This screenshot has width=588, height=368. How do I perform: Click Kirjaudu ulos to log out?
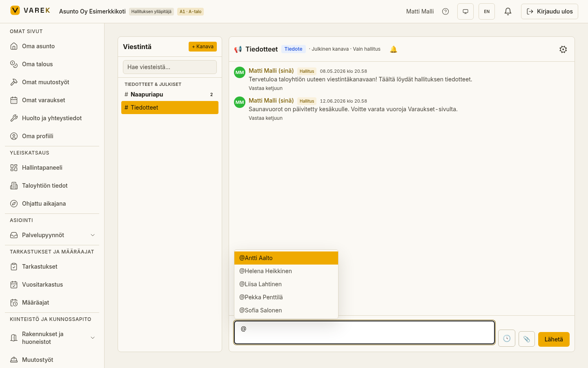(x=550, y=11)
